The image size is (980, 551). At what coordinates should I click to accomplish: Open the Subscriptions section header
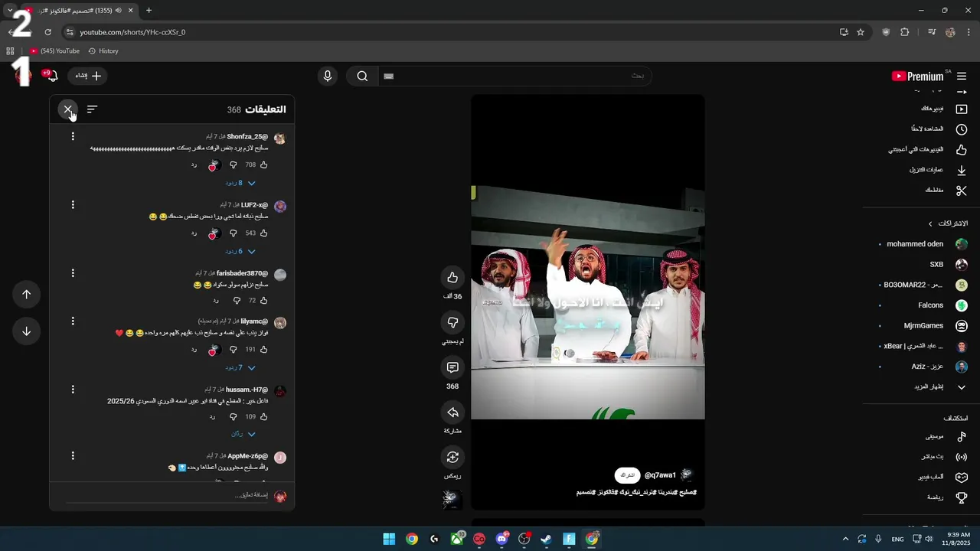coord(948,223)
